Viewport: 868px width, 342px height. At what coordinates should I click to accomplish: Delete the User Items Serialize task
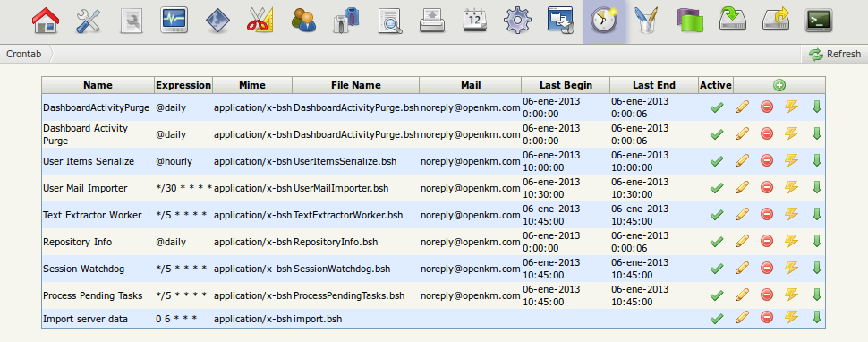(x=767, y=160)
